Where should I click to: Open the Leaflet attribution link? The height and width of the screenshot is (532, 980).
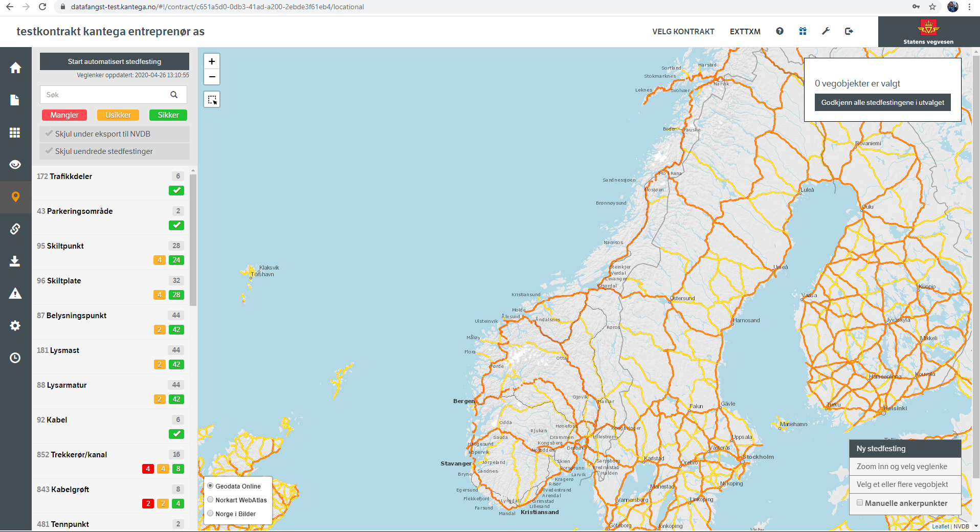click(940, 526)
